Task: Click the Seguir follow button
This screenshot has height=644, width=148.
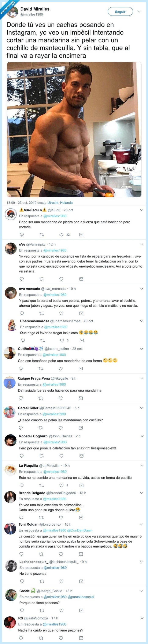Action: [120, 12]
